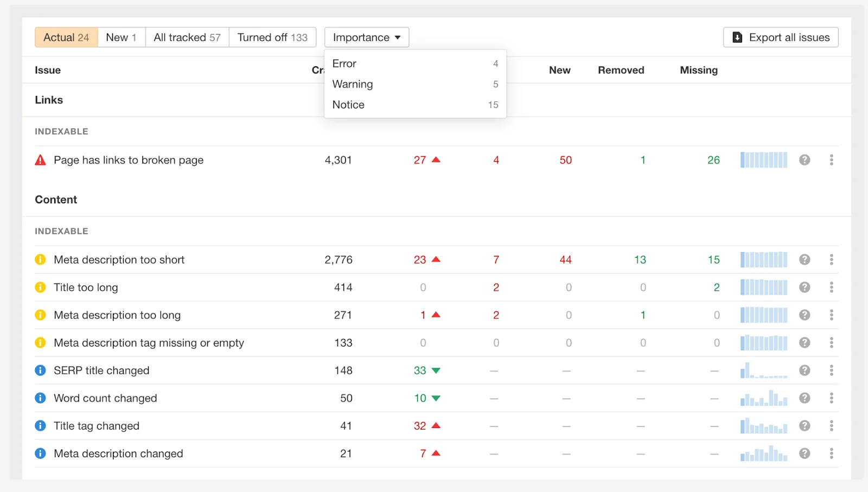Select "Error" from the Importance menu
The image size is (868, 492).
343,63
